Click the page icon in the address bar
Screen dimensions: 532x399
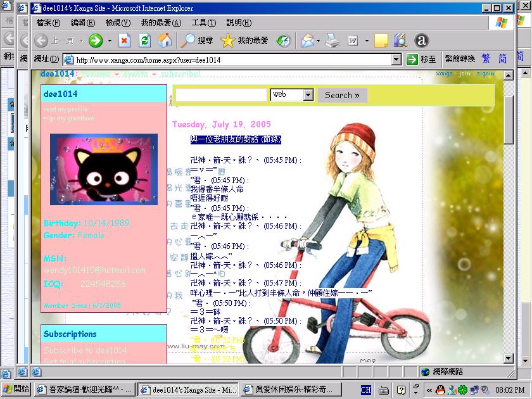(x=69, y=60)
